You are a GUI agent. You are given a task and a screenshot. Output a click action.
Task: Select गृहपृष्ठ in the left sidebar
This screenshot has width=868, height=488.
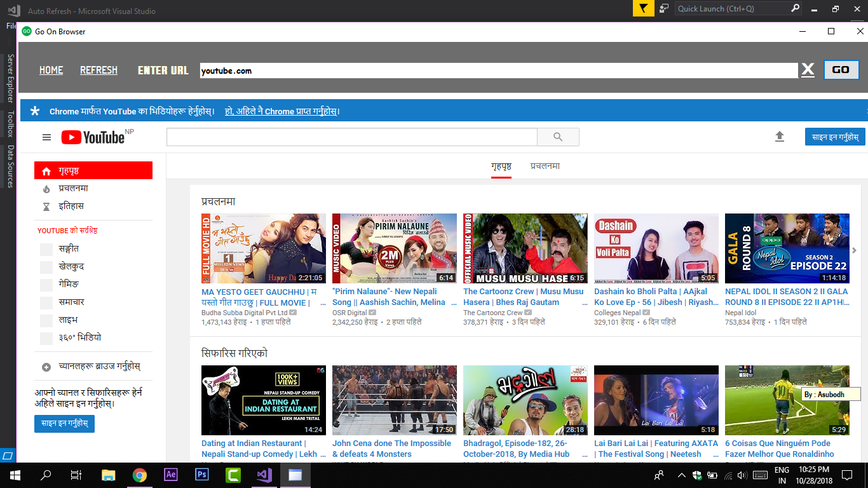(x=93, y=170)
